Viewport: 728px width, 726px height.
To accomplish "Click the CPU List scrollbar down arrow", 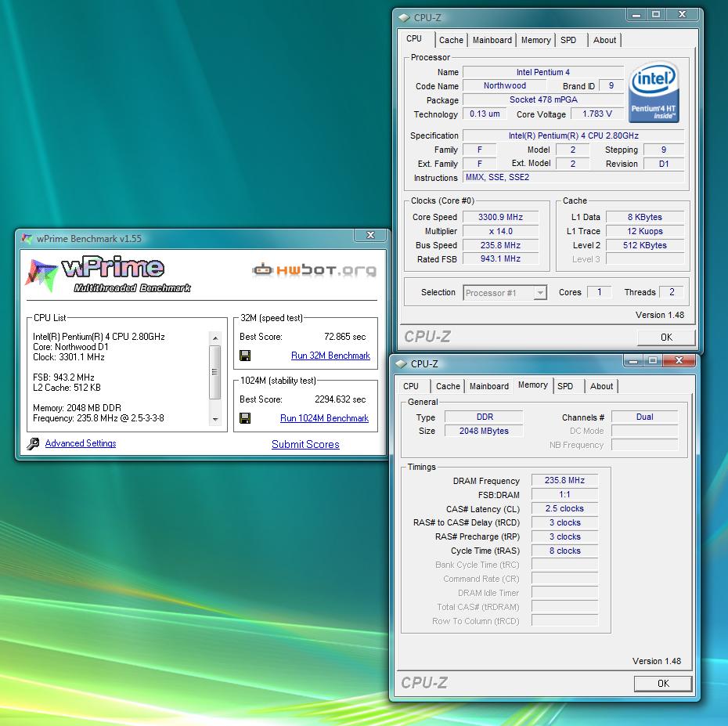I will pos(215,419).
